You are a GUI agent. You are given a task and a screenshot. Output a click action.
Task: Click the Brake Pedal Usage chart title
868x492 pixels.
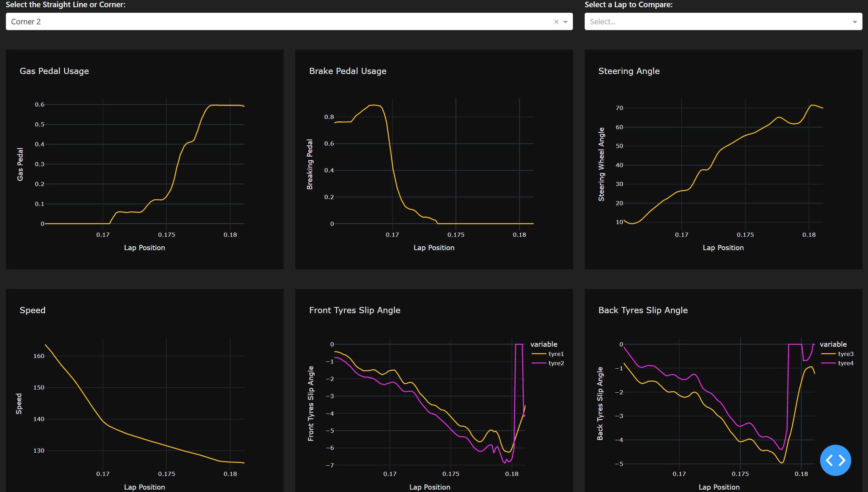point(348,71)
